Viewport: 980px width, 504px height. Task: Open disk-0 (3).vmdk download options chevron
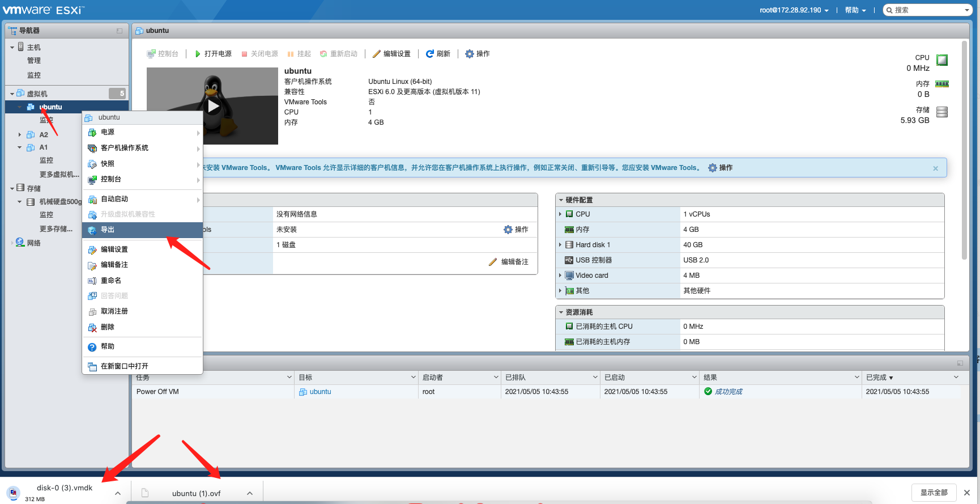[118, 493]
